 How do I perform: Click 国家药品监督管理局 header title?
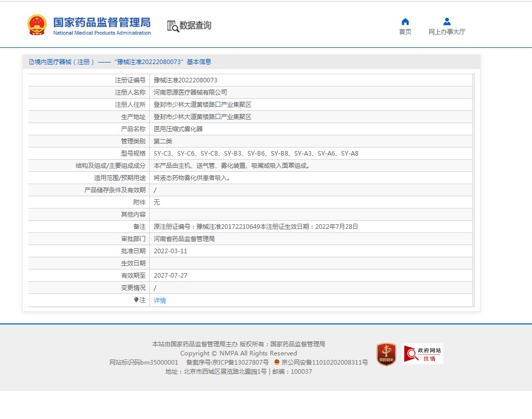pos(102,22)
